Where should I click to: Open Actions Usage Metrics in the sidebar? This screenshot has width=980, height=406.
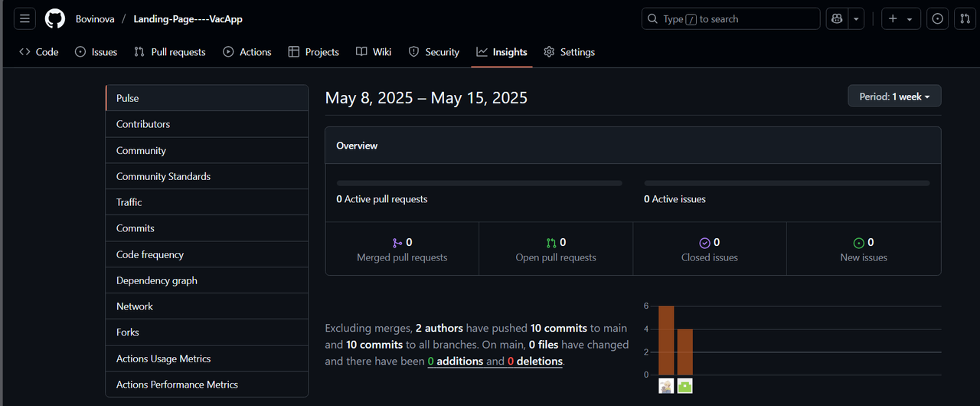click(207, 359)
